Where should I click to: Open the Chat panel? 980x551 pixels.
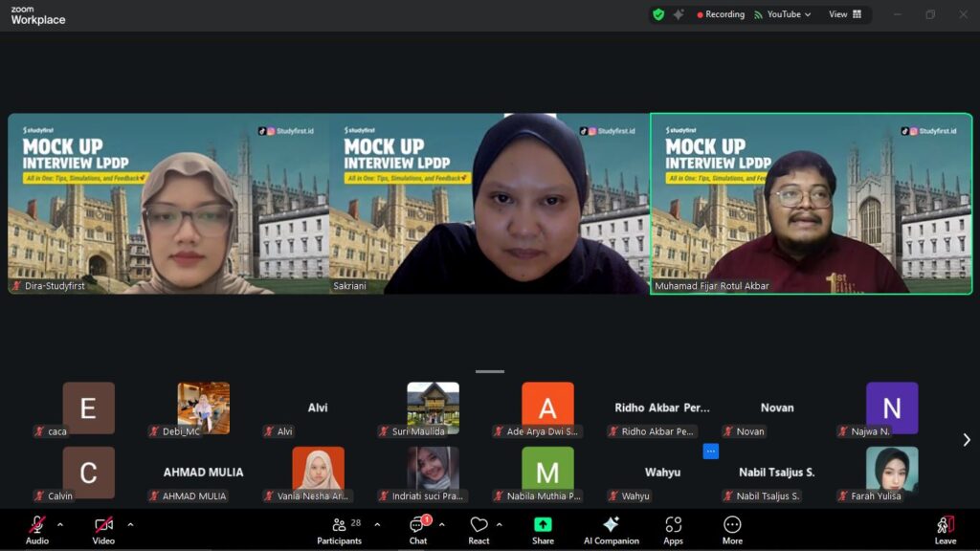pos(418,529)
